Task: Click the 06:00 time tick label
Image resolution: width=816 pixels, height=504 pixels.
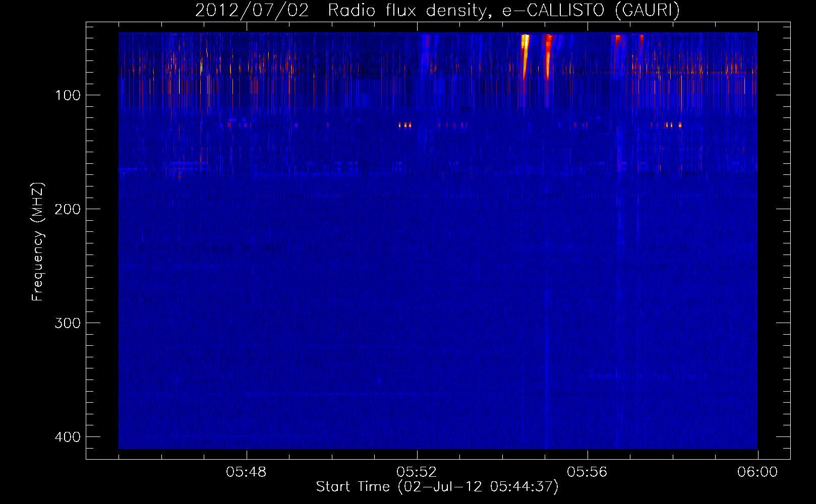Action: 757,472
